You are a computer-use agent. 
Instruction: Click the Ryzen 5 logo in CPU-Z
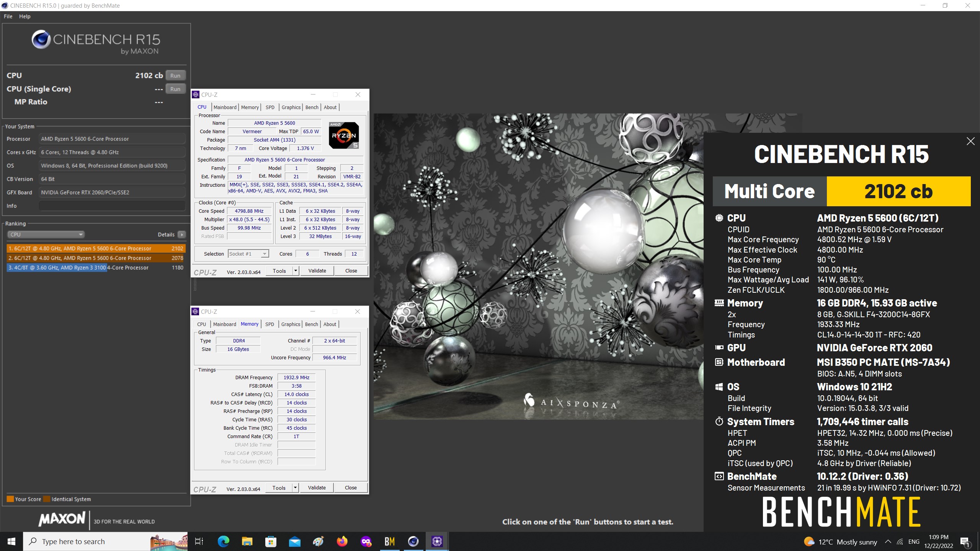click(344, 135)
